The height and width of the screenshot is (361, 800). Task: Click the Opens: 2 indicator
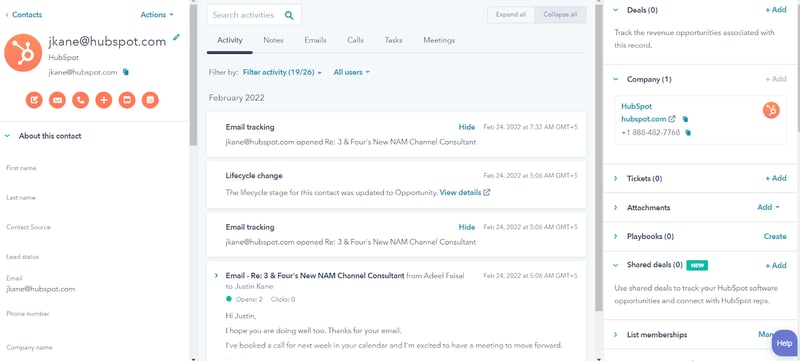(x=249, y=299)
